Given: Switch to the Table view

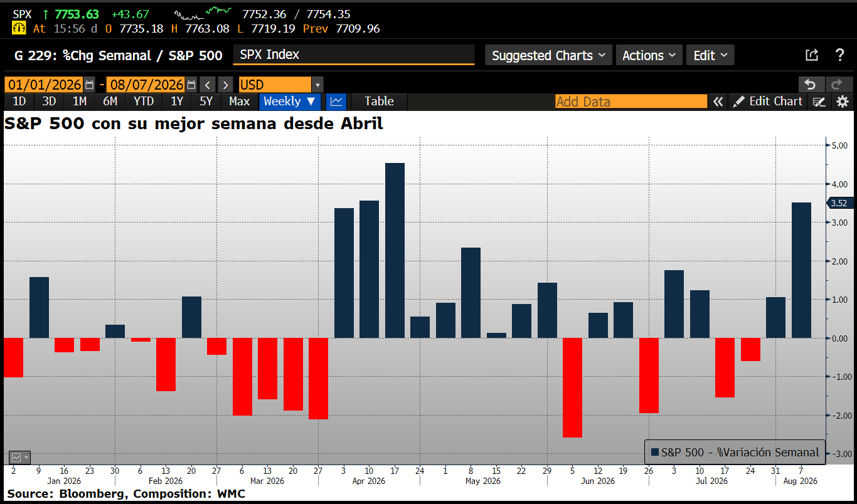Looking at the screenshot, I should click(379, 101).
